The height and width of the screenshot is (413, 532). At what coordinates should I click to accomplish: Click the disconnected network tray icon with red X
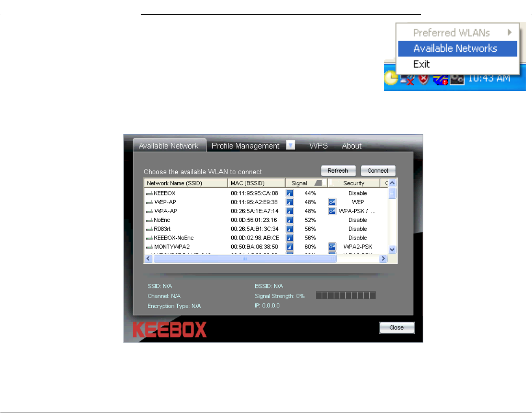(x=407, y=79)
